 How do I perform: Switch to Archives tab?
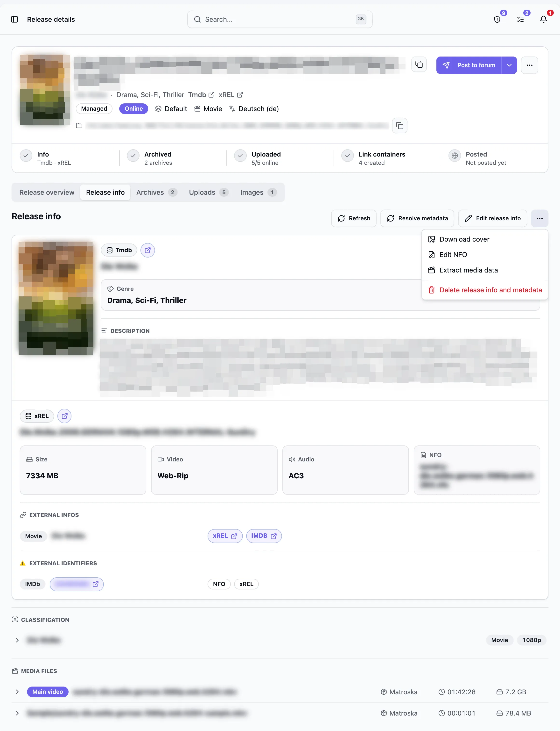point(157,192)
